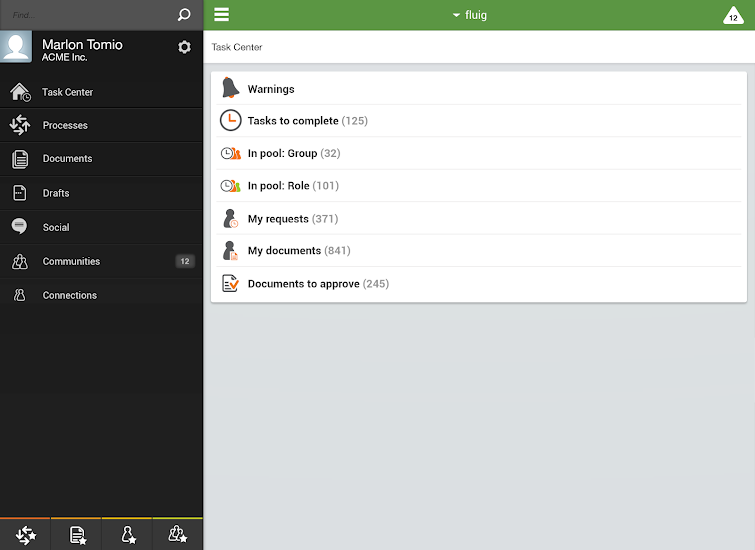Open settings via the gear icon

184,47
